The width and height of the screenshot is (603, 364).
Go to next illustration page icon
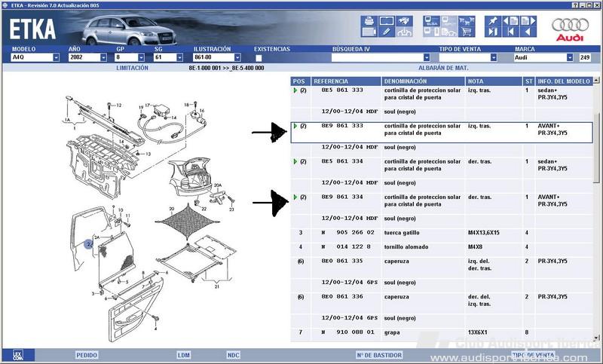point(528,21)
